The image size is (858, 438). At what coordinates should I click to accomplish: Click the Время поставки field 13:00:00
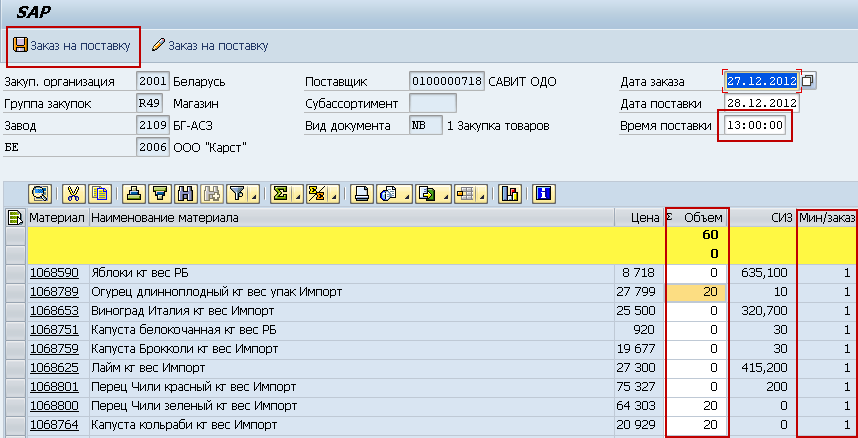tap(755, 125)
